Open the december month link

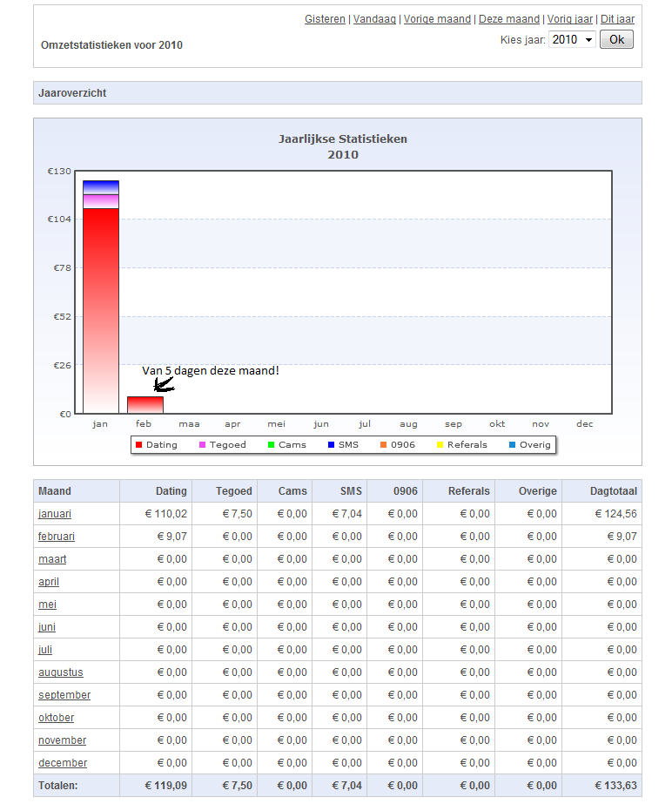click(63, 762)
